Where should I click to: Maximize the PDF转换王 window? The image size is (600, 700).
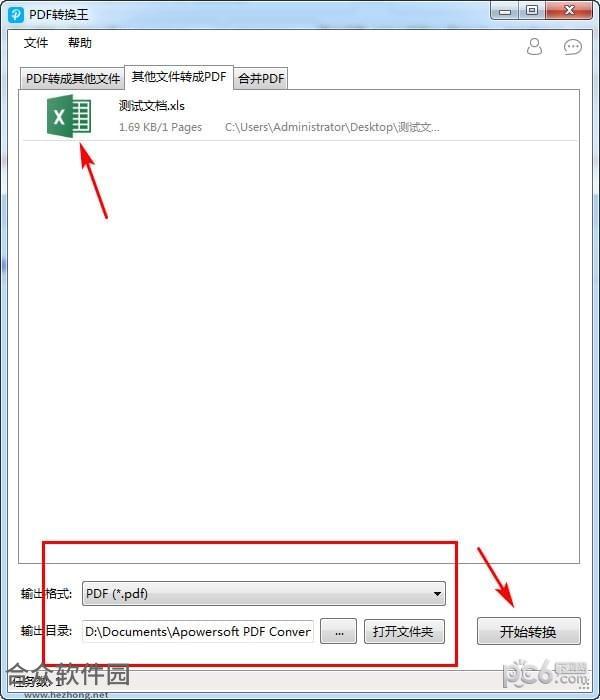[x=532, y=11]
